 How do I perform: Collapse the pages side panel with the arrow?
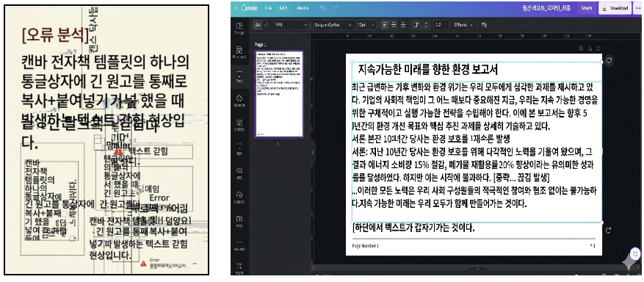pos(313,152)
